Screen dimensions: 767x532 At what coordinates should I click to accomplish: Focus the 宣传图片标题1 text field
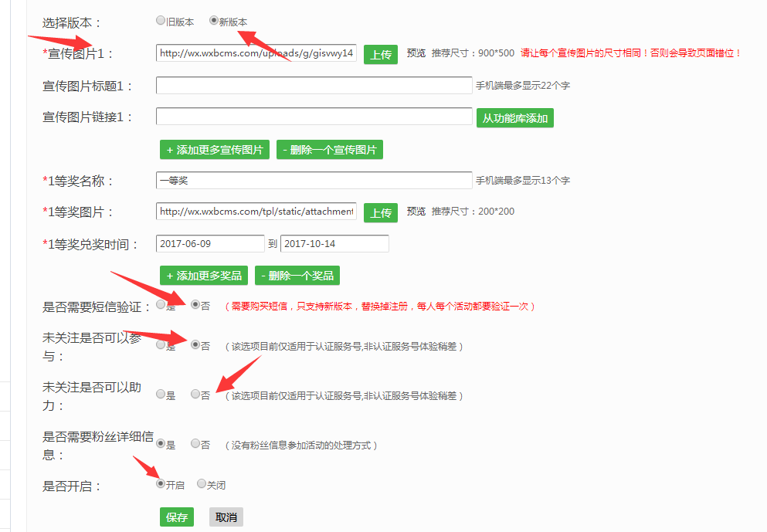point(314,85)
